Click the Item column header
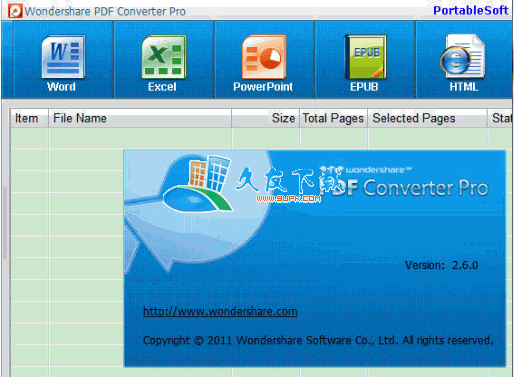This screenshot has height=377, width=514. (29, 118)
